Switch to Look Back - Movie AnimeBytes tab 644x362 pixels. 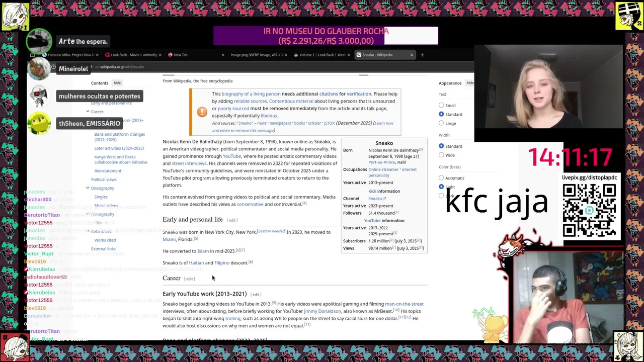132,55
